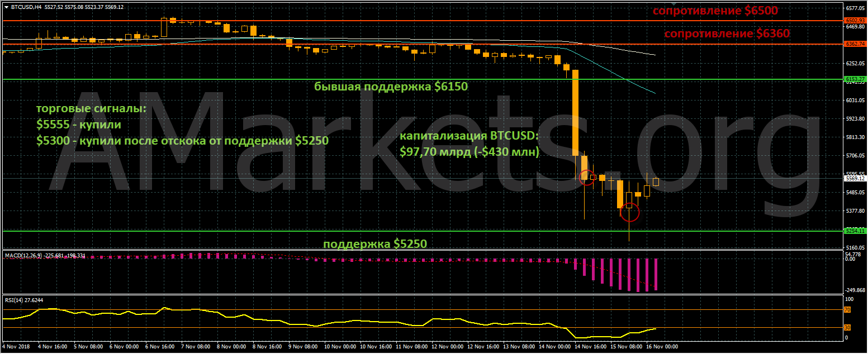Click the '$5300 - купили после отскока' text line
Image resolution: width=868 pixels, height=354 pixels.
pyautogui.click(x=183, y=140)
